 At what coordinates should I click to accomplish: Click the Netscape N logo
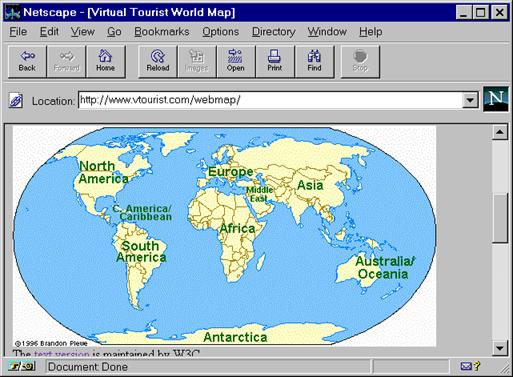pos(496,99)
